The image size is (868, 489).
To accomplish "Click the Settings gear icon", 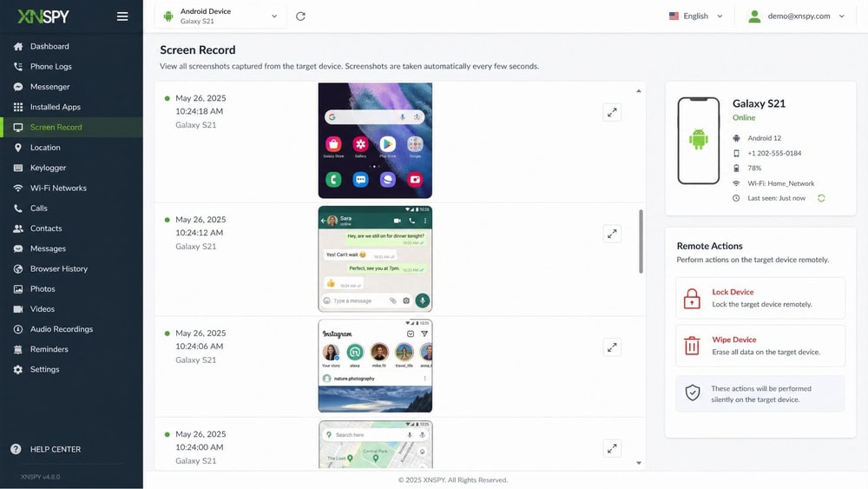I will [18, 369].
